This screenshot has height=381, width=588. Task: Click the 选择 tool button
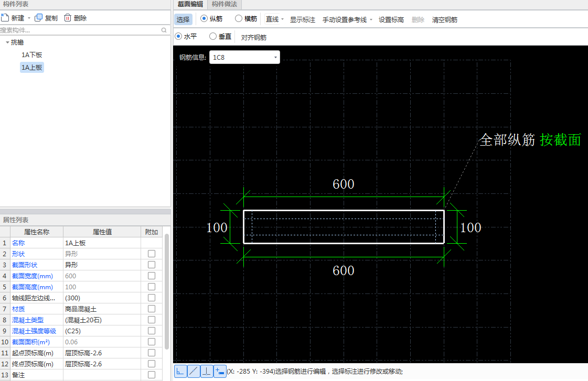click(183, 19)
